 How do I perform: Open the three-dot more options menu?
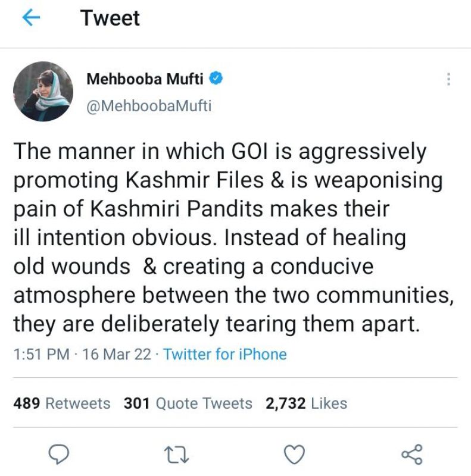coord(448,79)
